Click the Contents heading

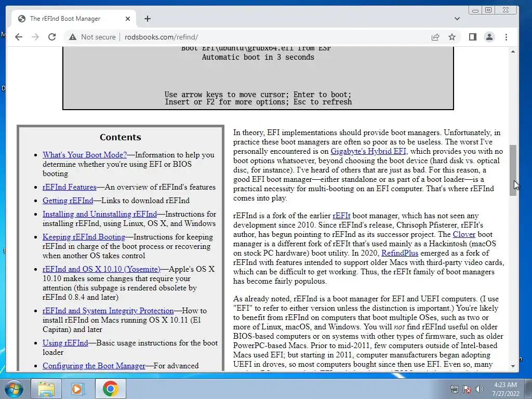pyautogui.click(x=120, y=137)
